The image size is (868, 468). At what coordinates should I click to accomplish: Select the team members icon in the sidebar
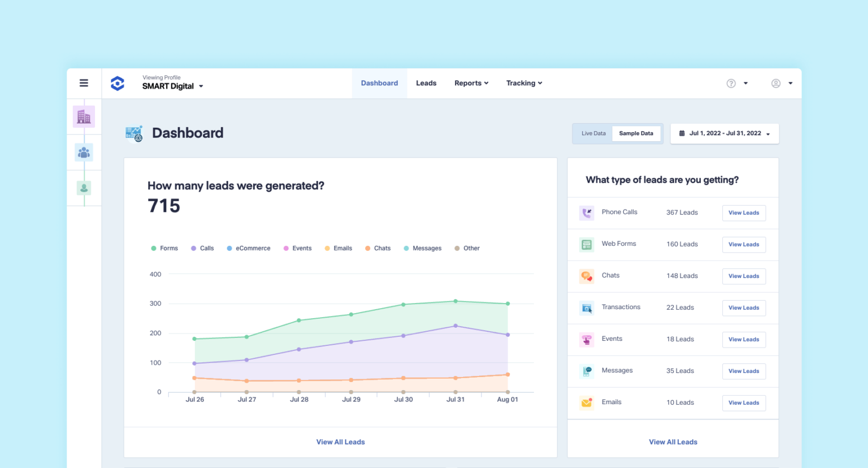coord(84,152)
